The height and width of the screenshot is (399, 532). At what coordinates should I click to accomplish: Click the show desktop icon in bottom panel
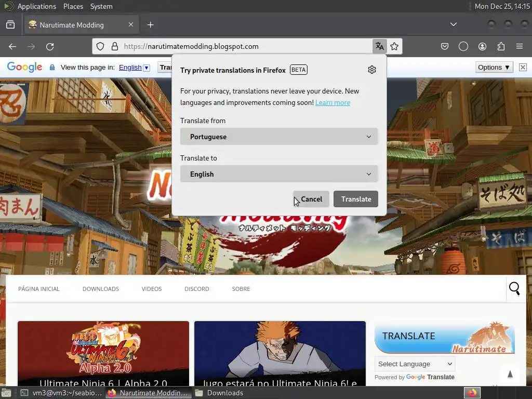pyautogui.click(x=6, y=393)
